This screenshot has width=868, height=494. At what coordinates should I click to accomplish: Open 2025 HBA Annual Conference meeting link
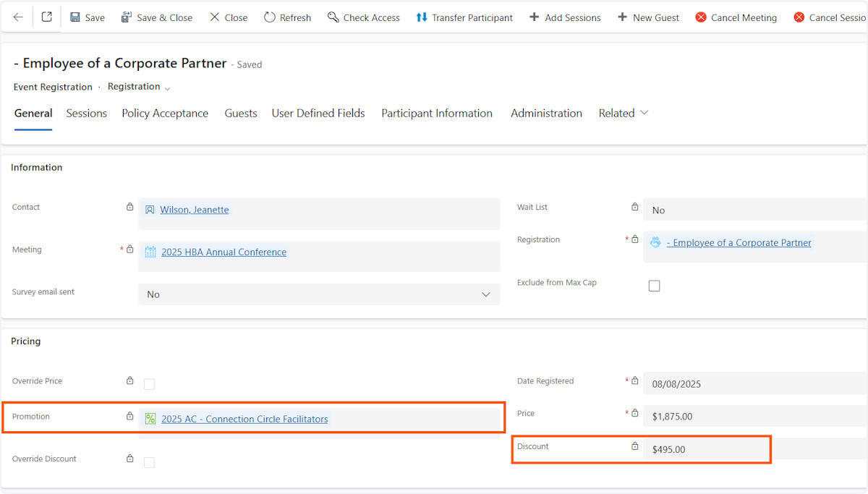pyautogui.click(x=224, y=252)
